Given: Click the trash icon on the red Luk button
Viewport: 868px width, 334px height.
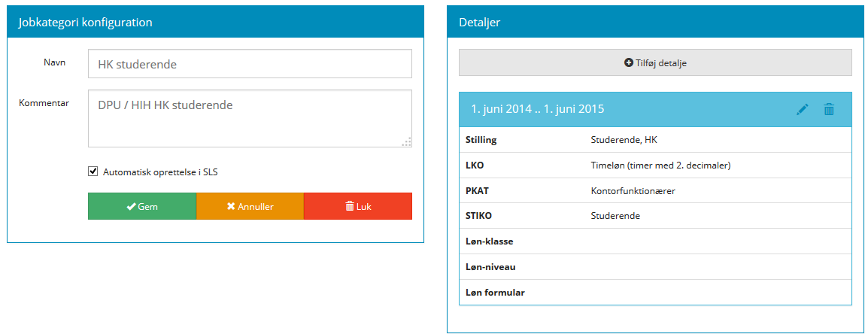Looking at the screenshot, I should 349,206.
